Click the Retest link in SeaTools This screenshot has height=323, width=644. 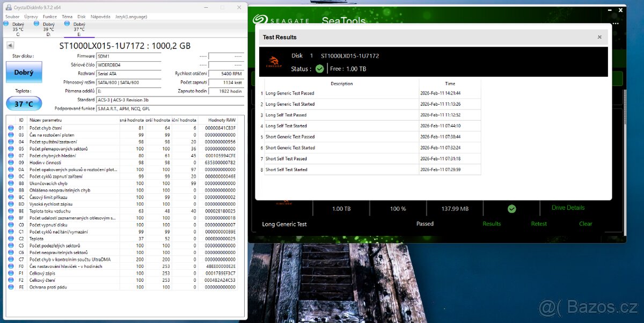coord(539,224)
